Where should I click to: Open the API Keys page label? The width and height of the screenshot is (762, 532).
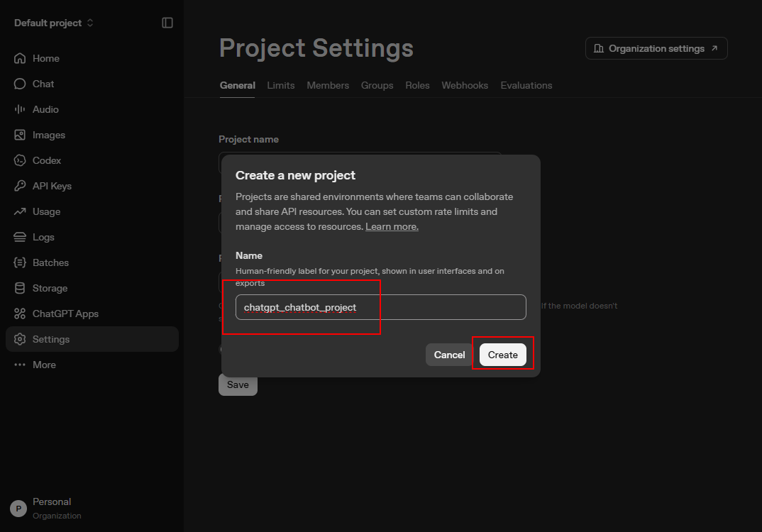(52, 186)
